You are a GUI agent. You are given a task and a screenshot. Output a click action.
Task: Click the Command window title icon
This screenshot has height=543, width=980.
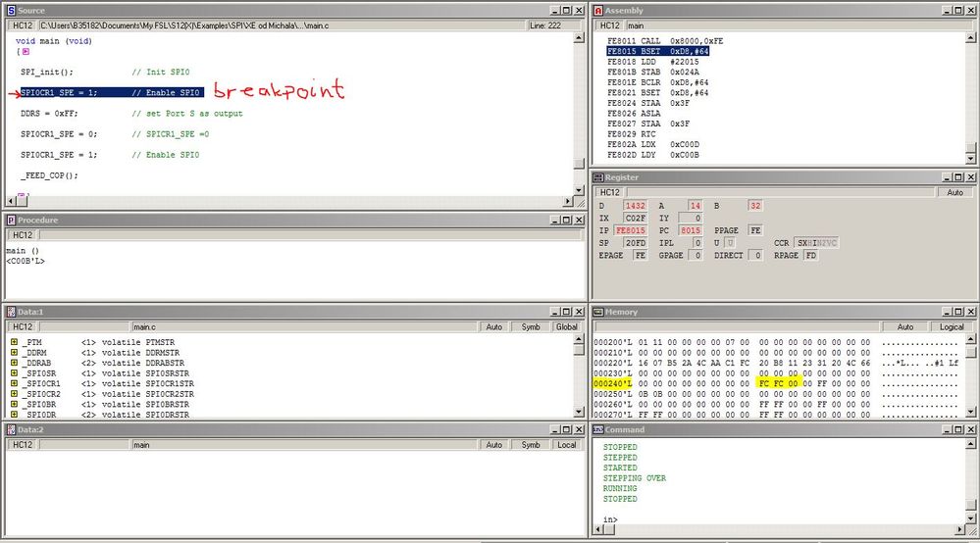(598, 430)
